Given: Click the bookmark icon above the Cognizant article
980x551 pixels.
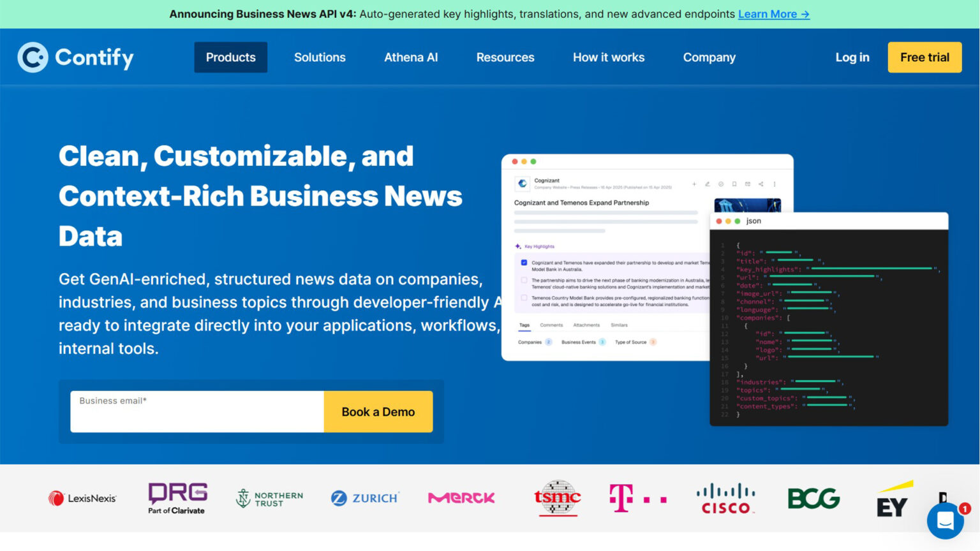Looking at the screenshot, I should 734,184.
